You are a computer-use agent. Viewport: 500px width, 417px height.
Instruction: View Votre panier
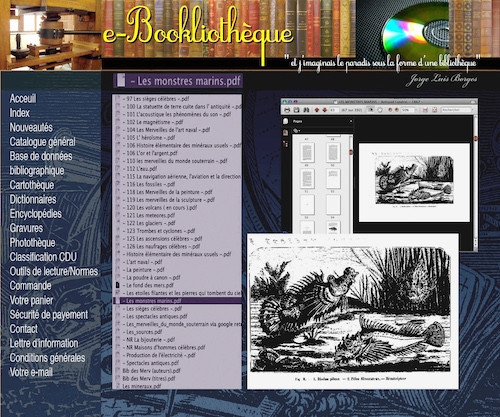click(x=31, y=300)
